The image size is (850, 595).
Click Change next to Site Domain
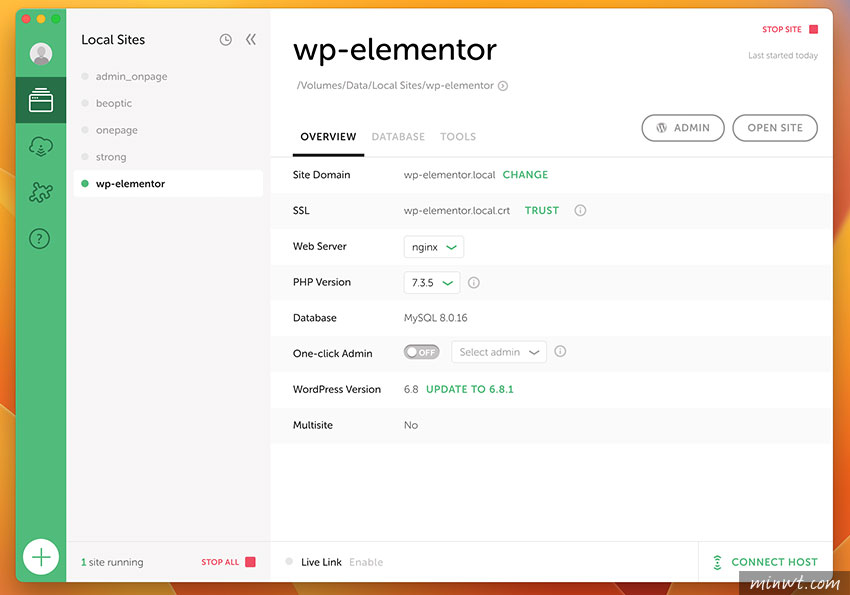[525, 174]
